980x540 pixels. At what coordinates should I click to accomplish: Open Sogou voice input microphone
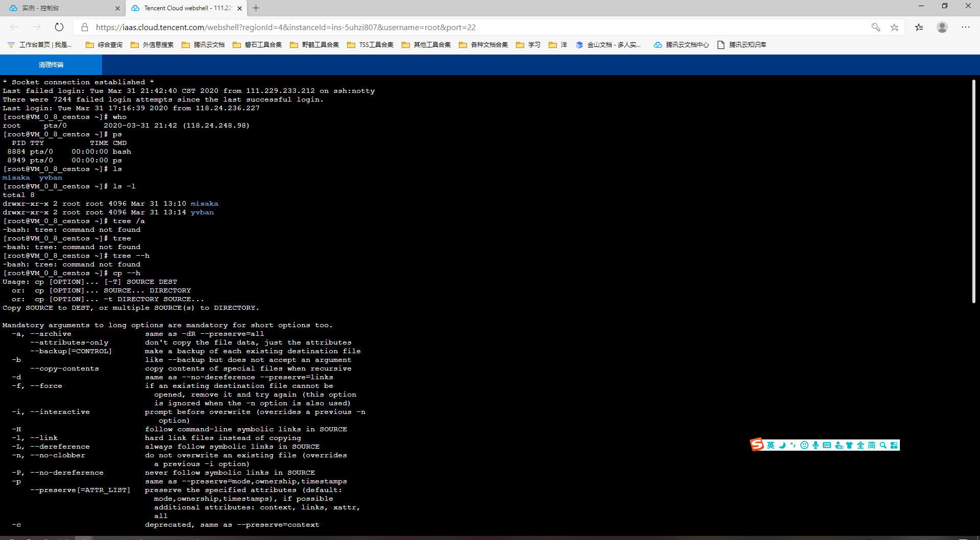(816, 445)
